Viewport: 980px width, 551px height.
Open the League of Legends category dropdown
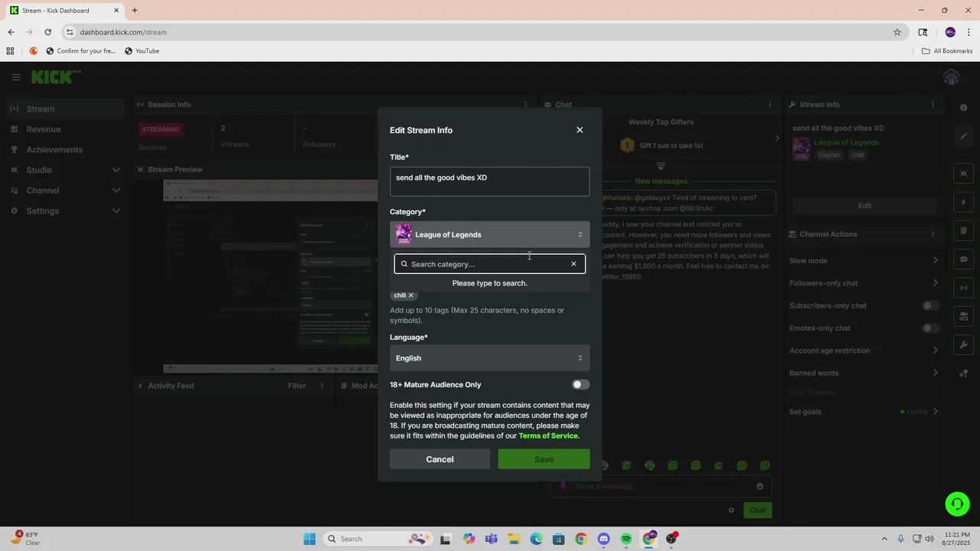[x=490, y=235]
